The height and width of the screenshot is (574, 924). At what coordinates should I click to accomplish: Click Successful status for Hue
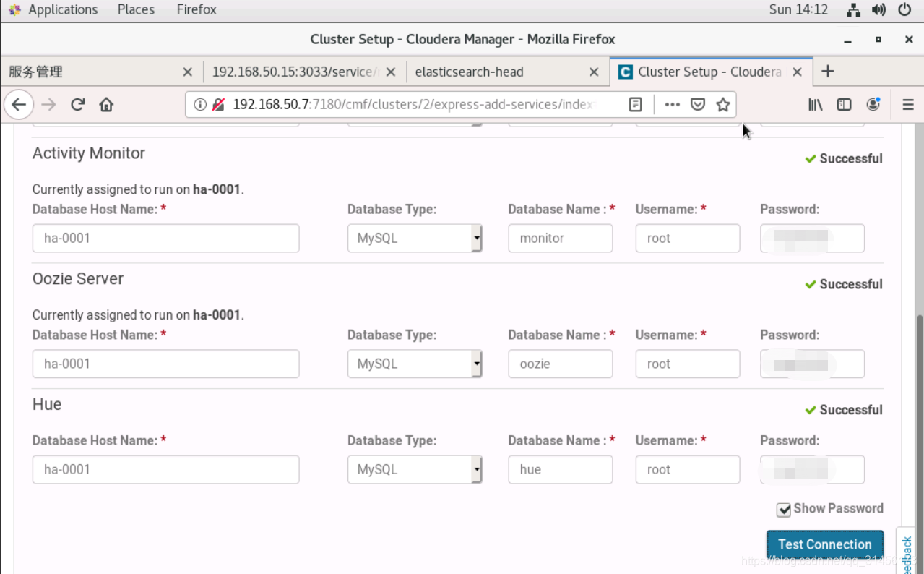point(844,410)
